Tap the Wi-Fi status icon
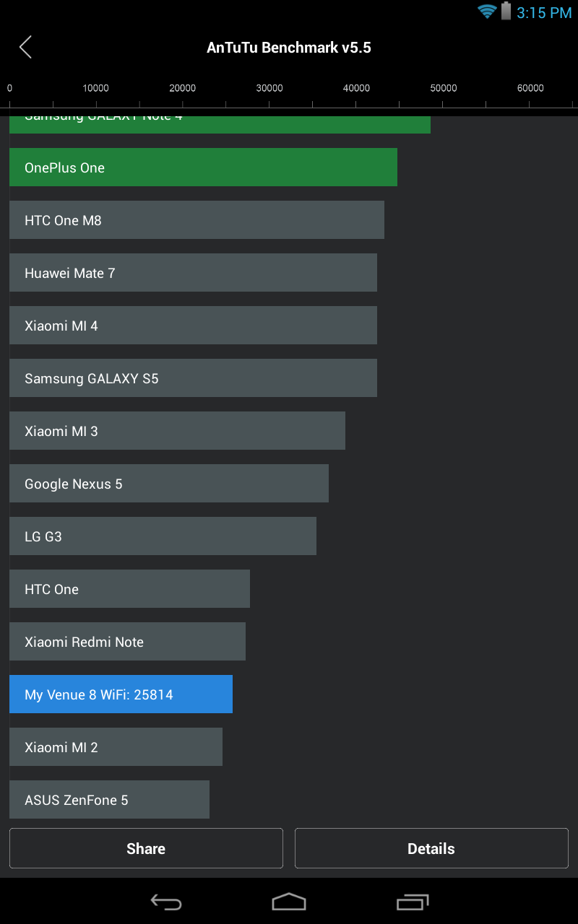578x924 pixels. (x=487, y=12)
